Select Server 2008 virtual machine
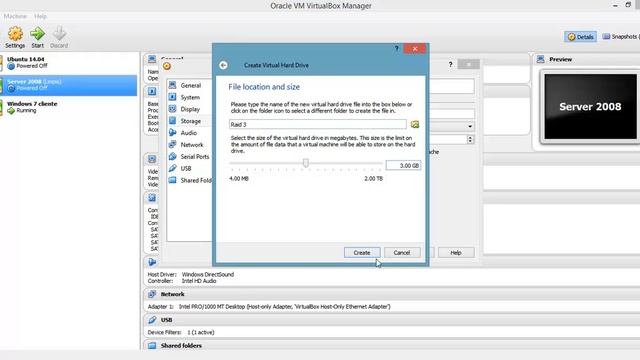This screenshot has height=360, width=640. coord(69,85)
